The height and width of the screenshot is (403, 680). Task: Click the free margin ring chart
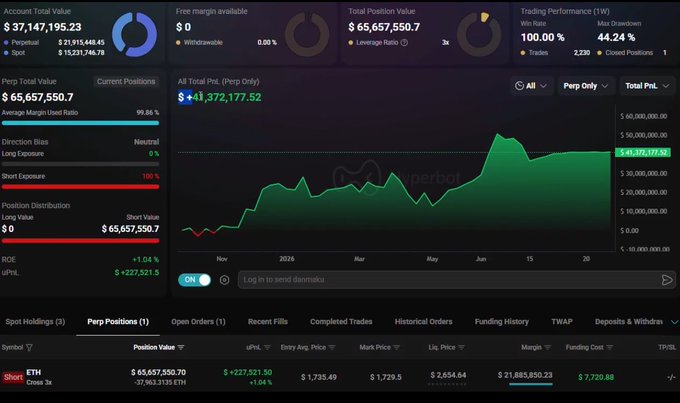pos(307,34)
